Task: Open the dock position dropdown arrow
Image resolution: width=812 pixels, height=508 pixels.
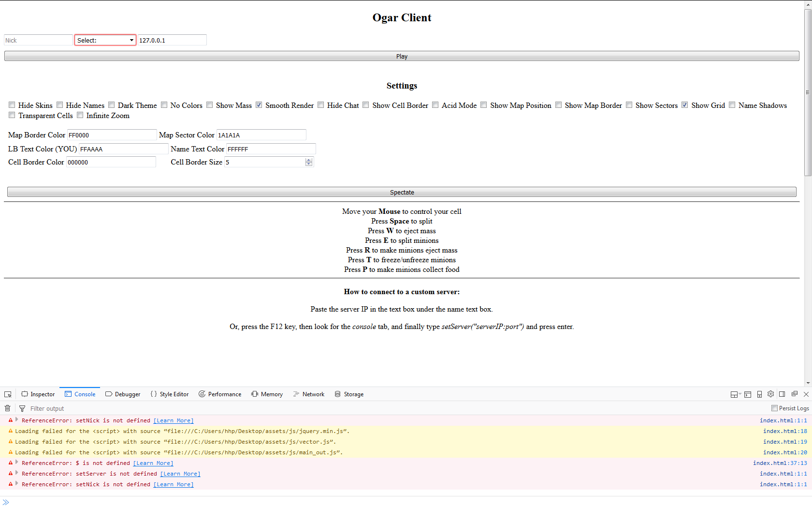Action: click(739, 394)
